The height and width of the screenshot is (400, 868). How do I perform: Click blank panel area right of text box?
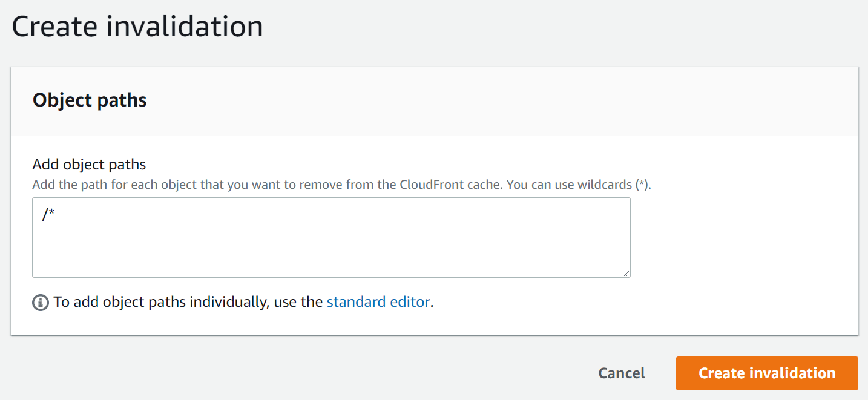745,237
